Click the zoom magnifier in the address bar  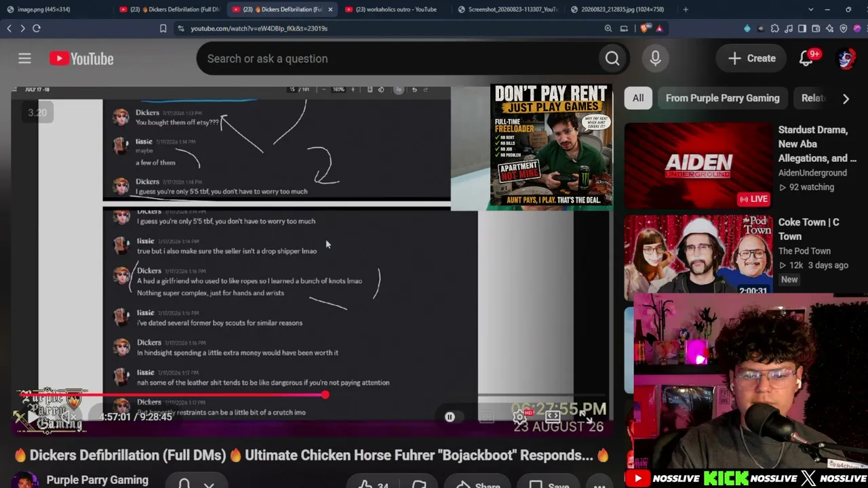click(x=608, y=28)
